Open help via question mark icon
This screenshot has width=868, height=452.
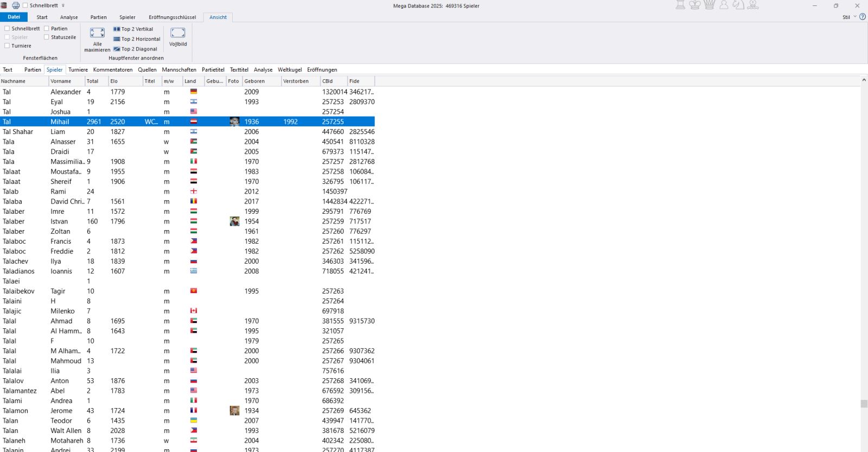pos(863,17)
